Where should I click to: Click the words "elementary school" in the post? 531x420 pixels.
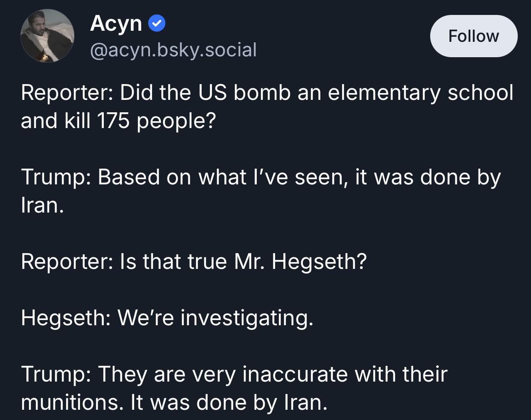(420, 93)
